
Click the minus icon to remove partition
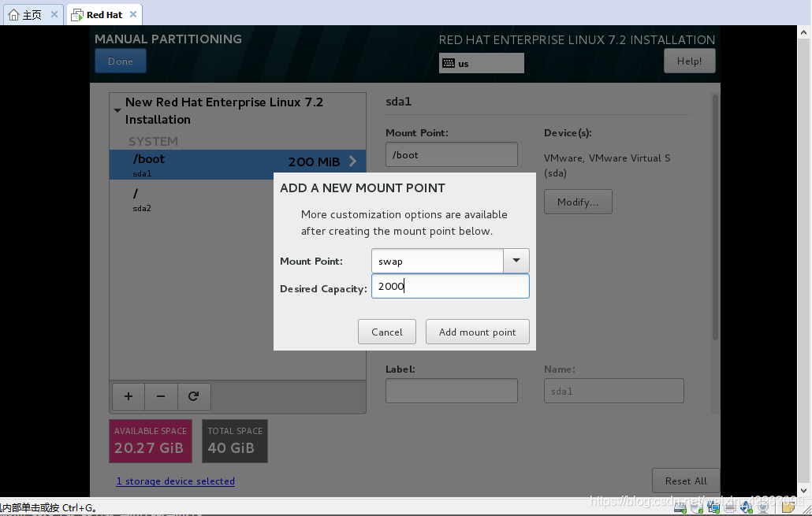(x=161, y=396)
